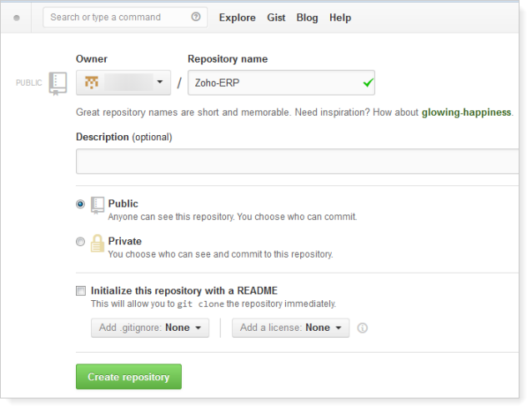Screen dimensions: 532x411
Task: Click the green checkmark validation icon
Action: pyautogui.click(x=367, y=83)
